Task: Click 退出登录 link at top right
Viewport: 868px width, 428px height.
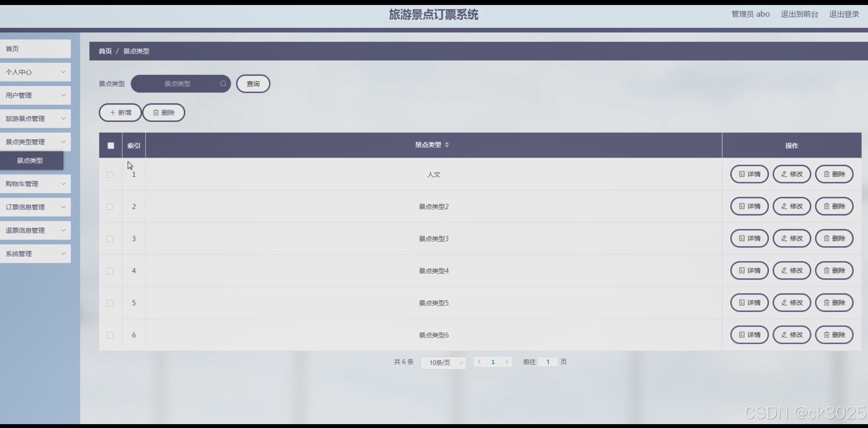Action: tap(844, 14)
